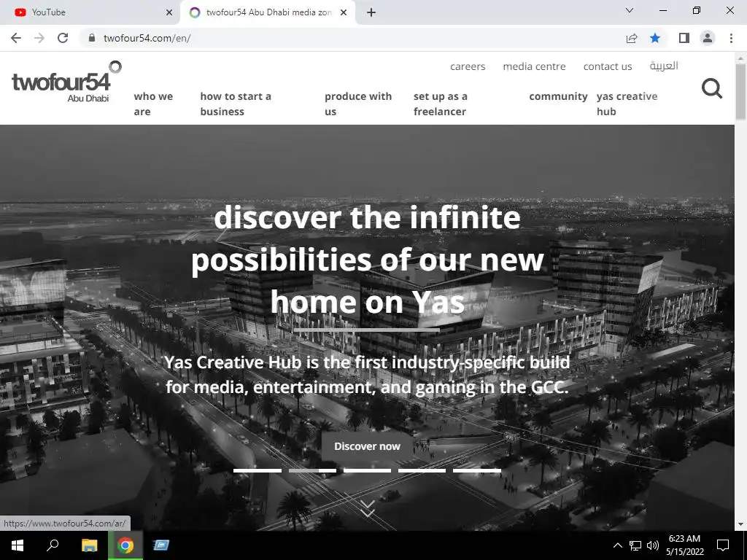Click Chrome icon in taskbar
Image resolution: width=747 pixels, height=560 pixels.
pyautogui.click(x=125, y=545)
